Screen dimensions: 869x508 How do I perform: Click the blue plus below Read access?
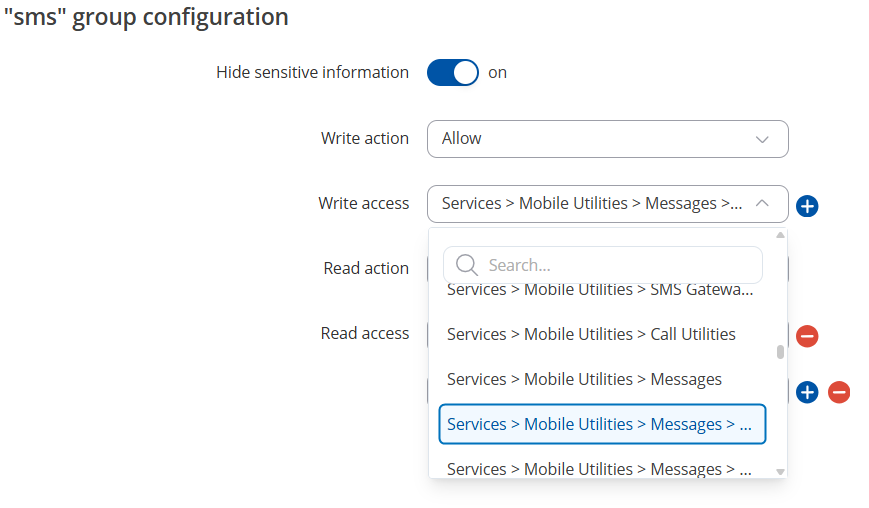(x=807, y=392)
